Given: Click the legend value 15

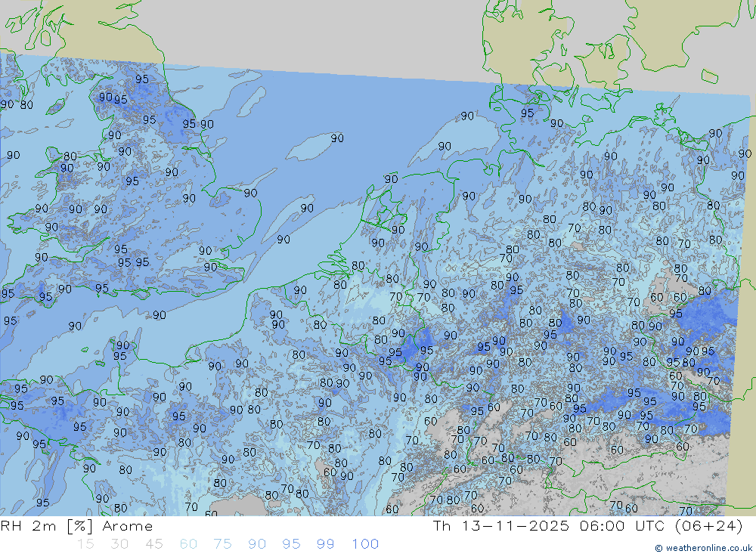Looking at the screenshot, I should (x=85, y=544).
